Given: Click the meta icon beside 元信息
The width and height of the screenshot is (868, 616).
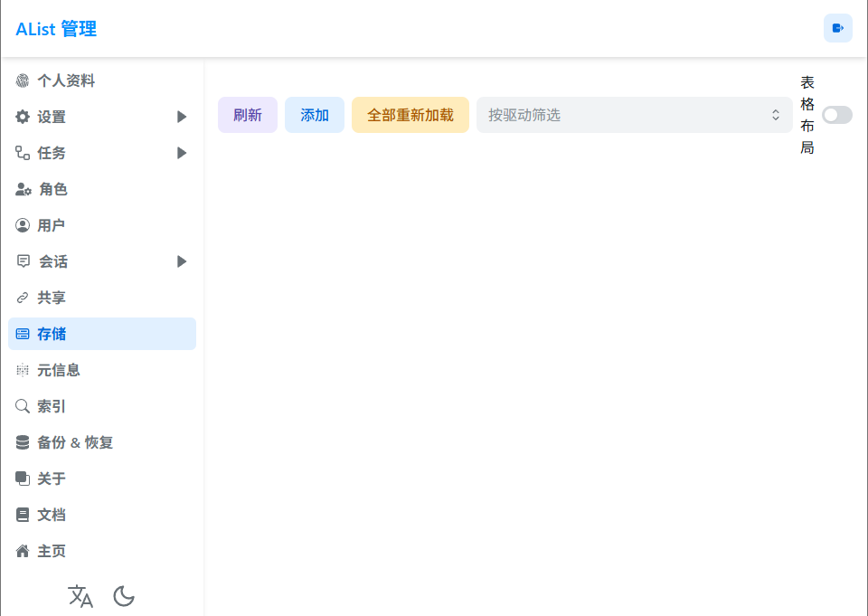Looking at the screenshot, I should pyautogui.click(x=22, y=370).
